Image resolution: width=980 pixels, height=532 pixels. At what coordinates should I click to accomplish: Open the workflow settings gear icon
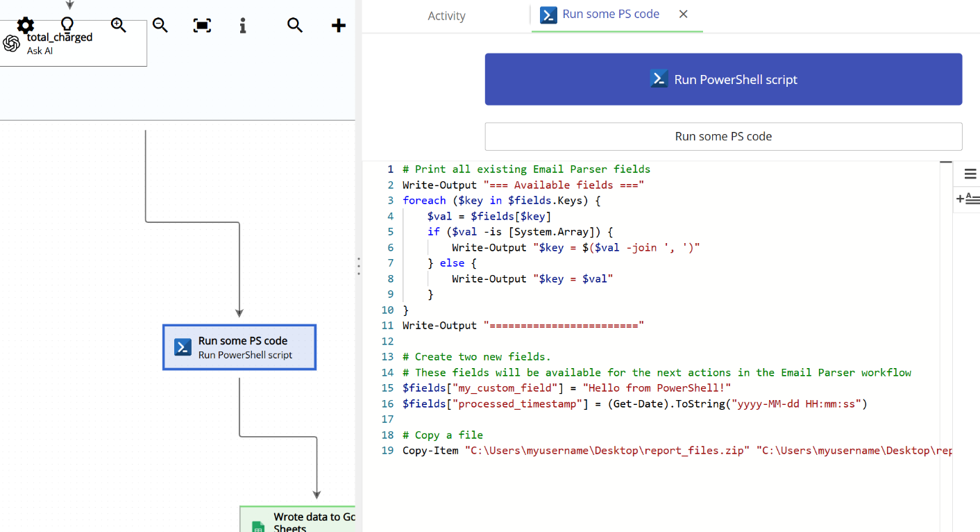coord(25,24)
